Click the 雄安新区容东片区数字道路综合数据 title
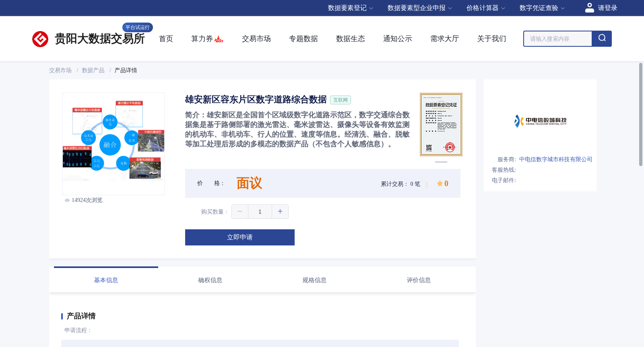The width and height of the screenshot is (644, 347). click(x=256, y=100)
